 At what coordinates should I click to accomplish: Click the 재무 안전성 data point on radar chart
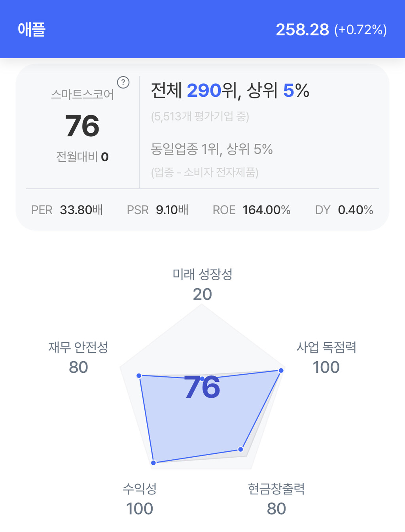coord(139,375)
